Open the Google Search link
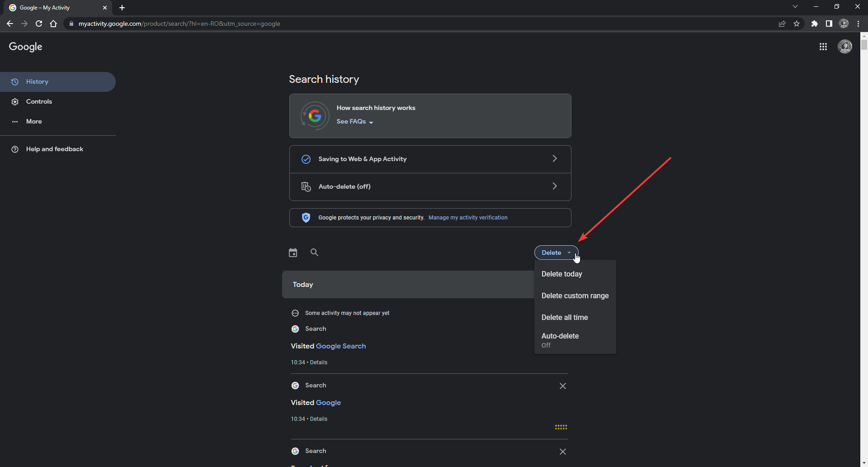 (341, 346)
